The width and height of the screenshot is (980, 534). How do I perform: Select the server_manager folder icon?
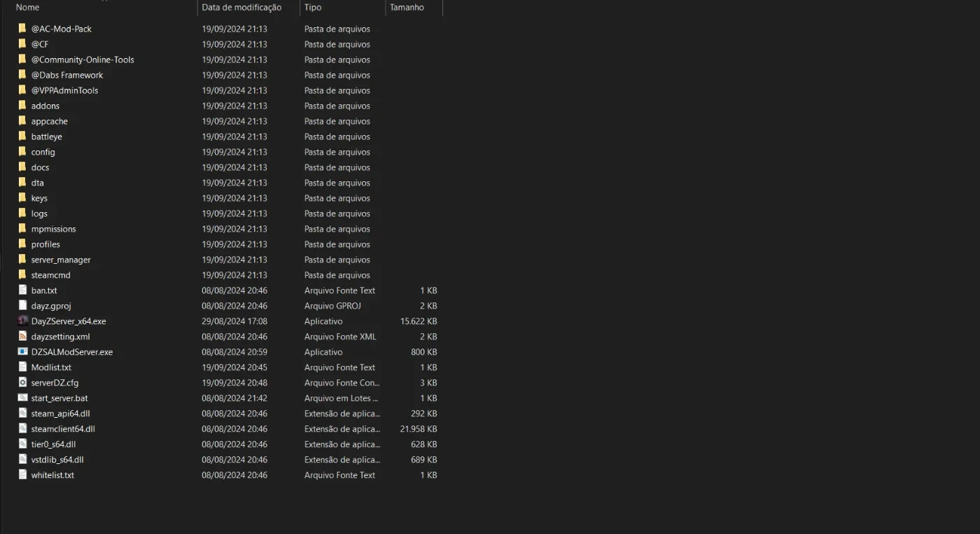22,260
